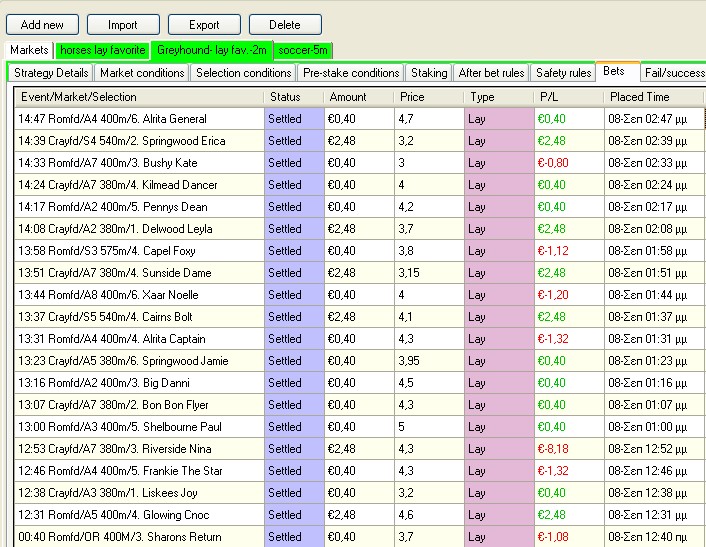This screenshot has height=547, width=706.
Task: Select the Shelbourne Paul bet row
Action: [x=359, y=427]
